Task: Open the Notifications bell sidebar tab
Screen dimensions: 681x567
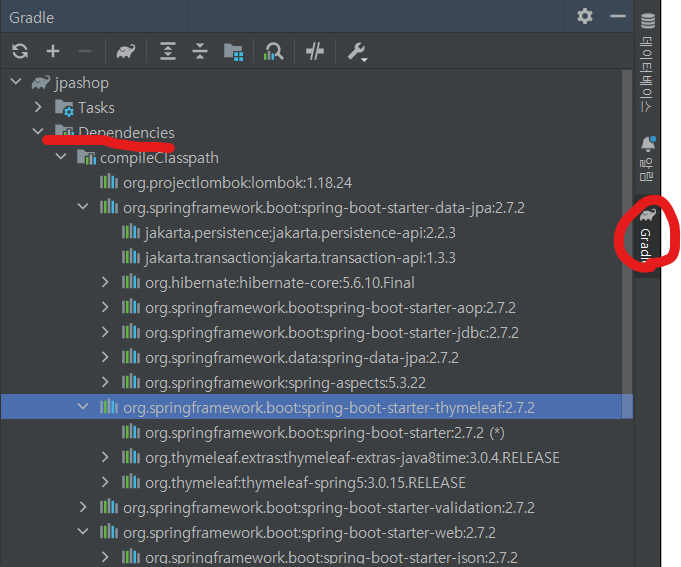Action: 647,158
